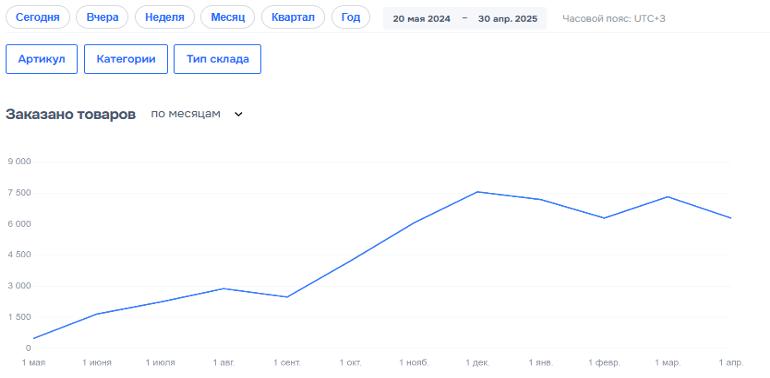Viewport: 770px width, 378px height.
Task: Switch period to Неделя
Action: point(165,18)
